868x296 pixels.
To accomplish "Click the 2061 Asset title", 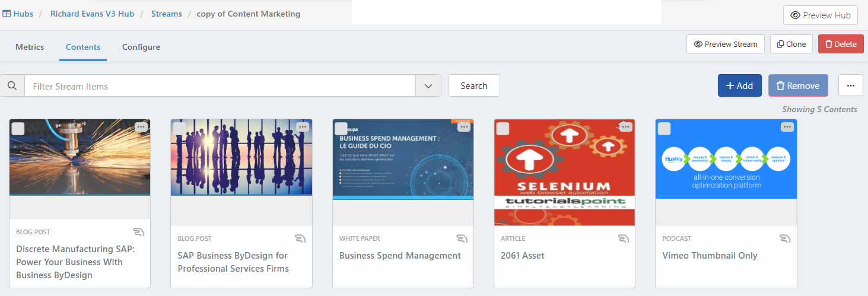I will click(523, 256).
